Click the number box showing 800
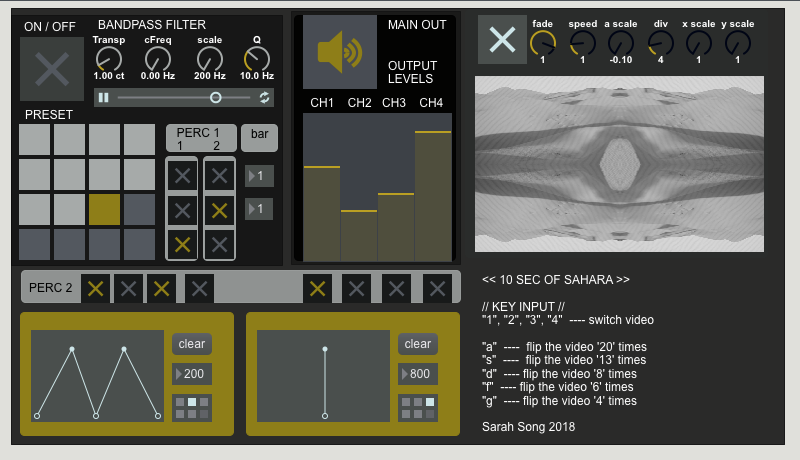 [x=418, y=374]
